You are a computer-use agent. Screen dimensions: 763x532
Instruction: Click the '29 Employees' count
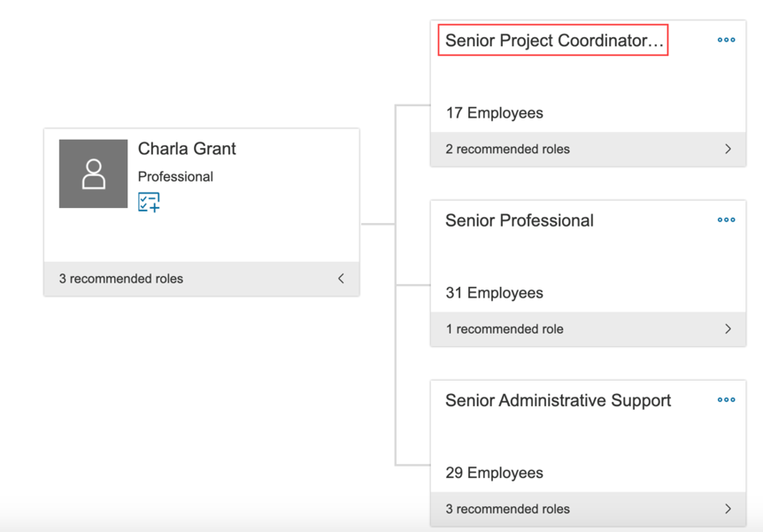pyautogui.click(x=494, y=473)
